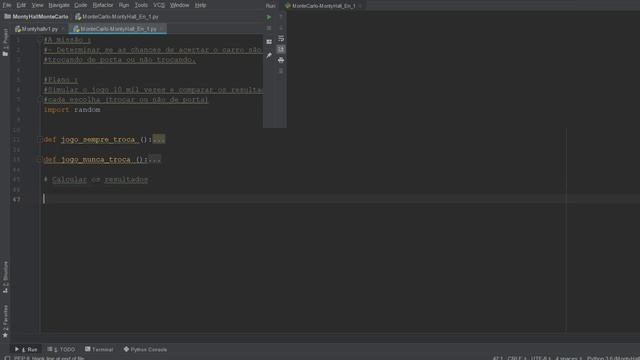Viewport: 640px width, 360px height.
Task: Click the jogo_sempre_troca function name
Action: (98, 140)
